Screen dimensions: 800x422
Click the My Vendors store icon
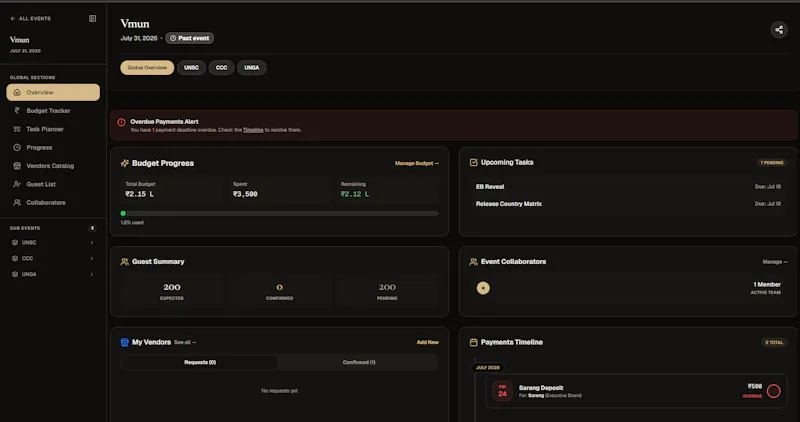tap(124, 342)
